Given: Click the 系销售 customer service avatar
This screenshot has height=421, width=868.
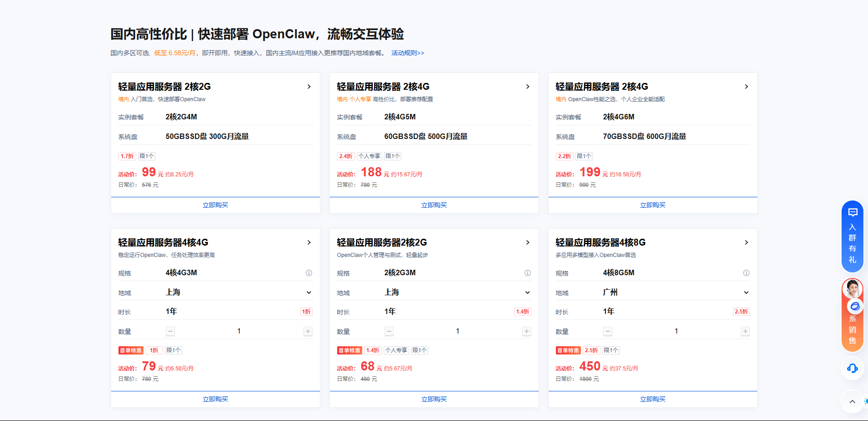Looking at the screenshot, I should tap(853, 289).
